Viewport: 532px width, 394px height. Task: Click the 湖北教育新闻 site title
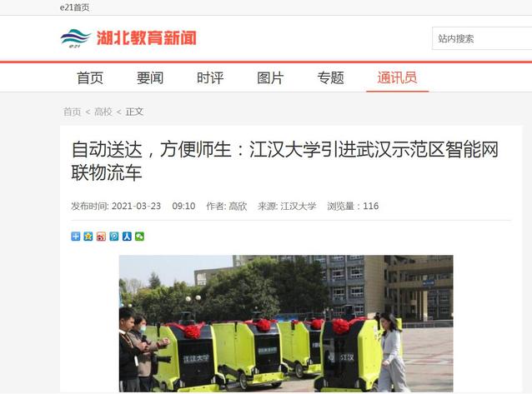tap(147, 37)
